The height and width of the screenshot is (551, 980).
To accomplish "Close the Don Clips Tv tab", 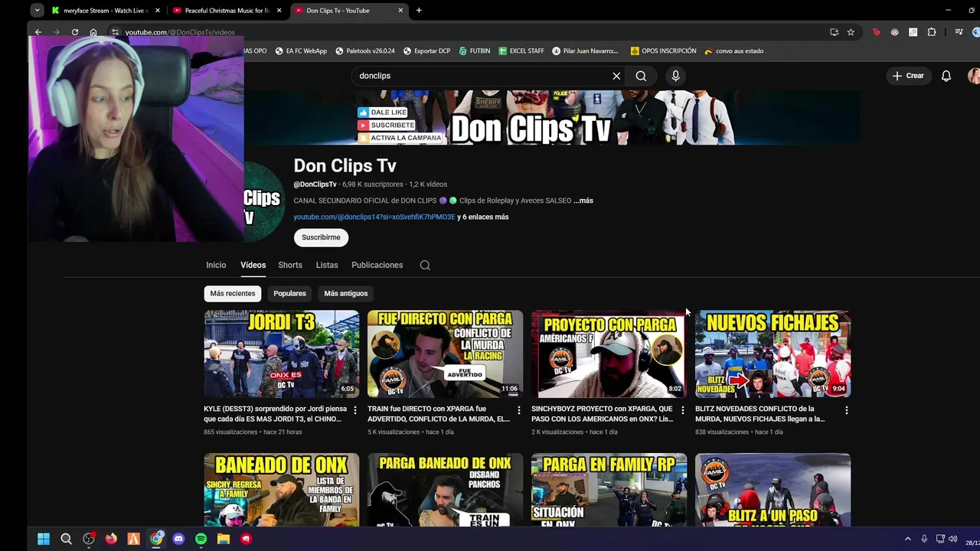I will coord(400,11).
